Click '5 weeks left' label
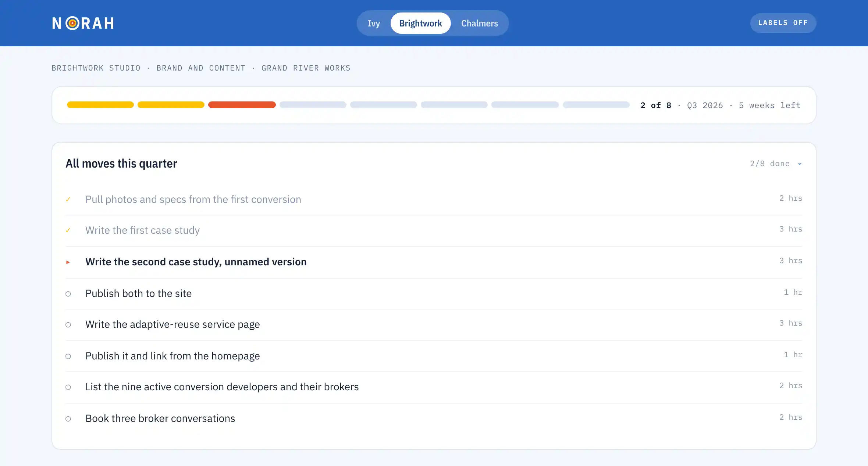 [x=769, y=105]
